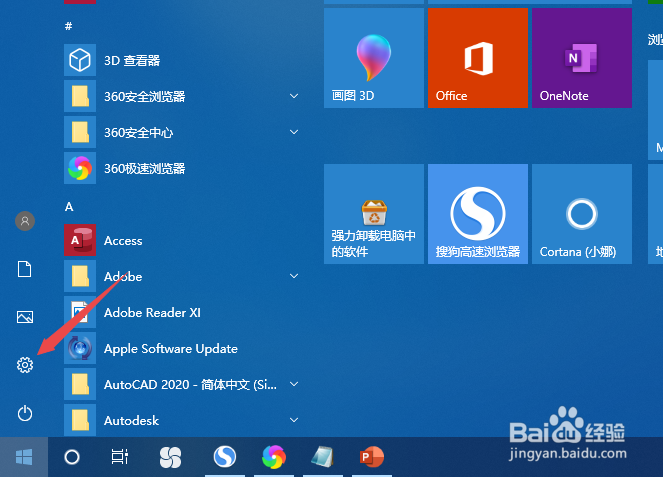This screenshot has height=477, width=663.
Task: Click the # section header letter
Action: [68, 26]
